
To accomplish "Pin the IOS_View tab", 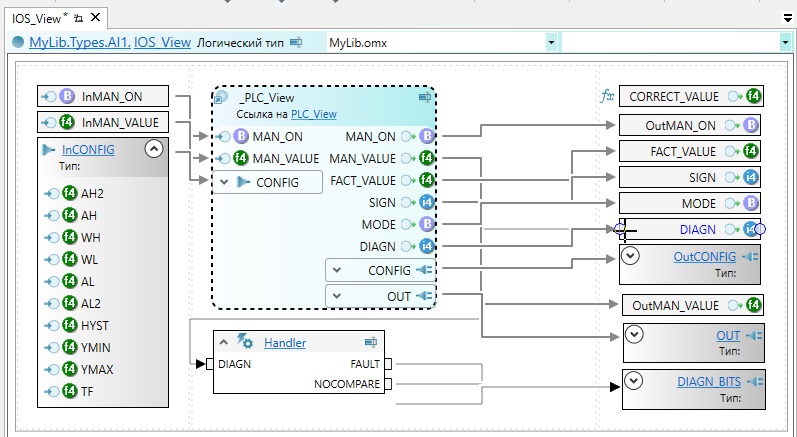I will 79,18.
